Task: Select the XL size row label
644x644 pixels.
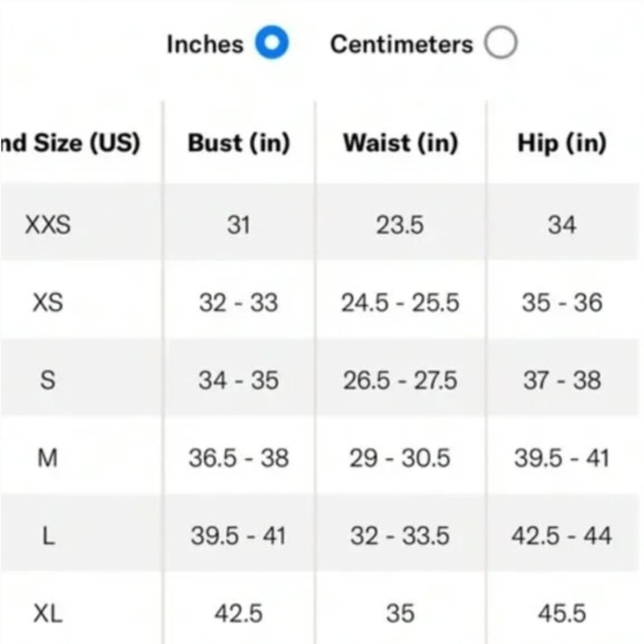Action: point(48,614)
